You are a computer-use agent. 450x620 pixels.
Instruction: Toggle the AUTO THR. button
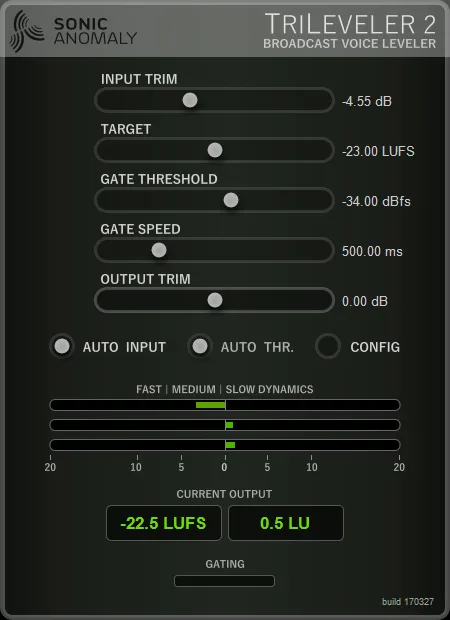click(200, 346)
